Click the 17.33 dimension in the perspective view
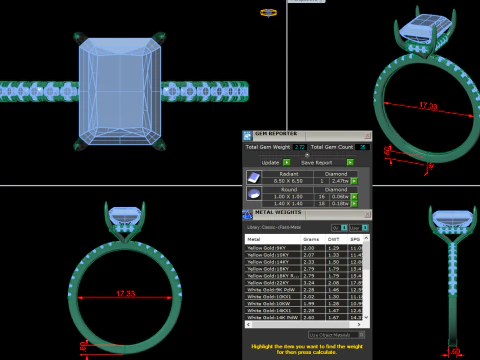Screen dimensions: 480x360 pos(428,106)
